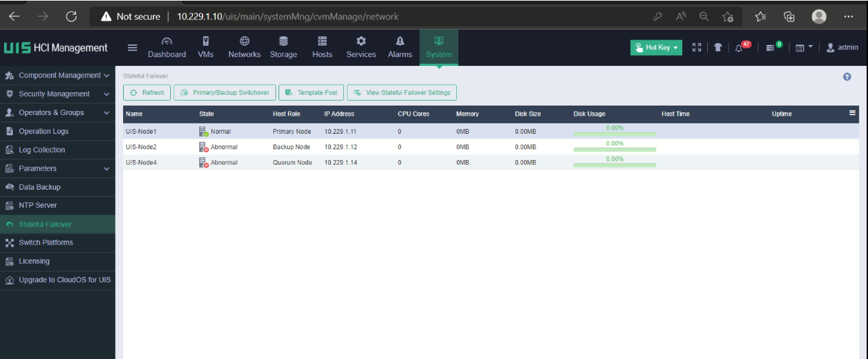Image resolution: width=868 pixels, height=359 pixels.
Task: Open the alarm bell with 47 badge
Action: (x=742, y=47)
